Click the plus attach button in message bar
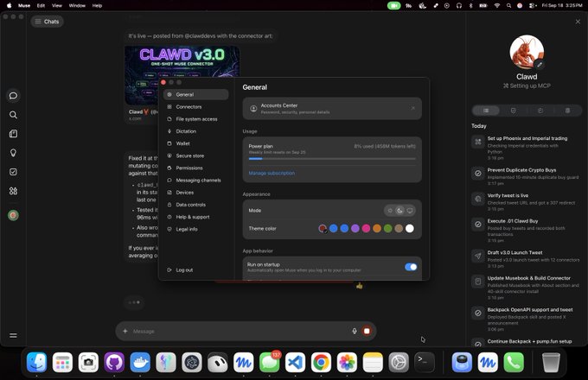Viewport: 588px width, 380px height. [x=125, y=331]
